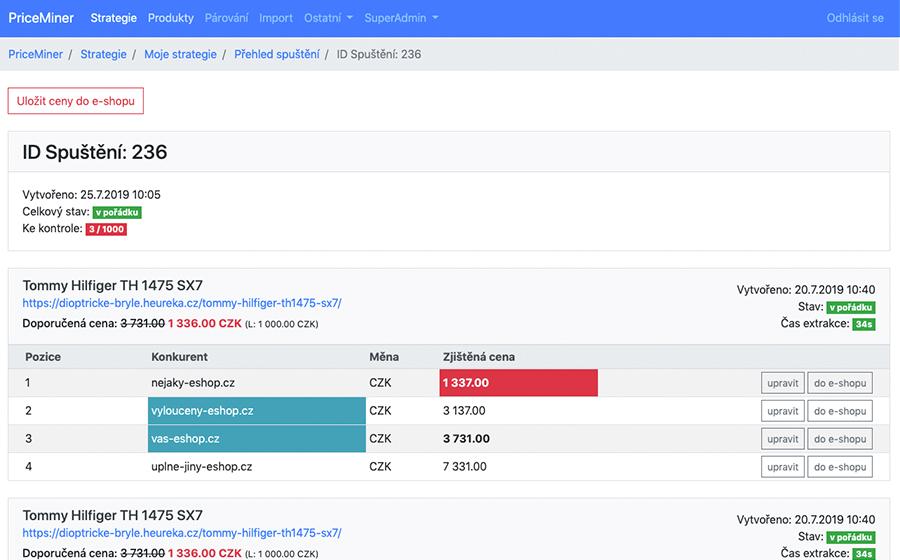The height and width of the screenshot is (560, 900).
Task: Click Odhlásit se to log out
Action: [855, 18]
